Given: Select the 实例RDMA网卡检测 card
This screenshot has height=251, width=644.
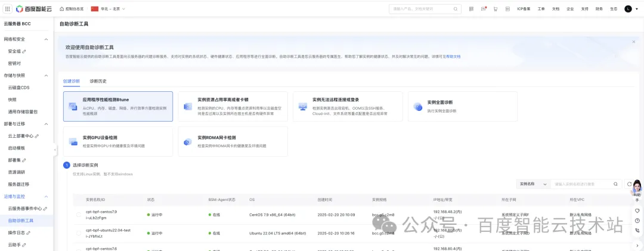Looking at the screenshot, I should (x=233, y=141).
